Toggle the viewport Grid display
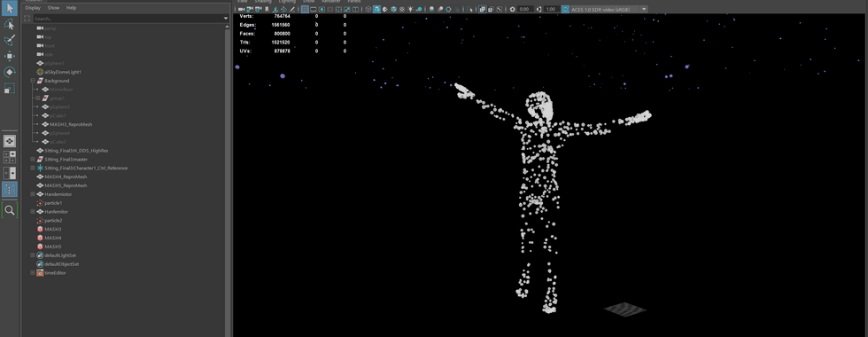 [x=305, y=10]
